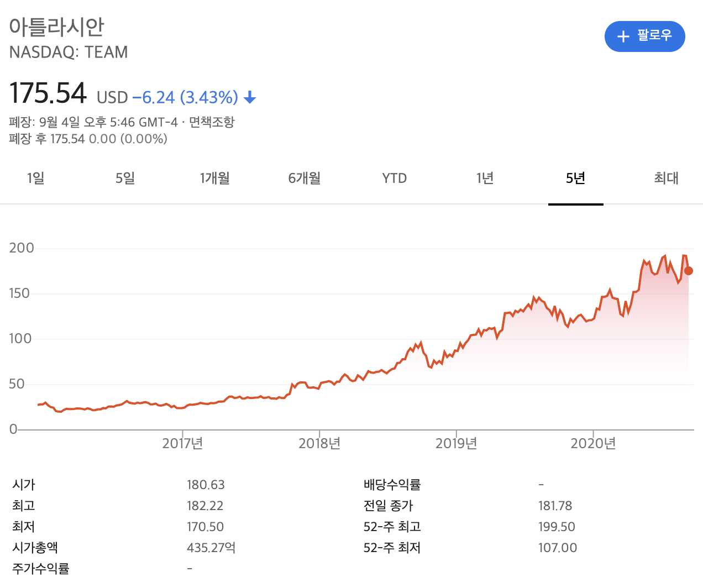Click the 주가수익률 label
This screenshot has height=588, width=703.
(41, 569)
